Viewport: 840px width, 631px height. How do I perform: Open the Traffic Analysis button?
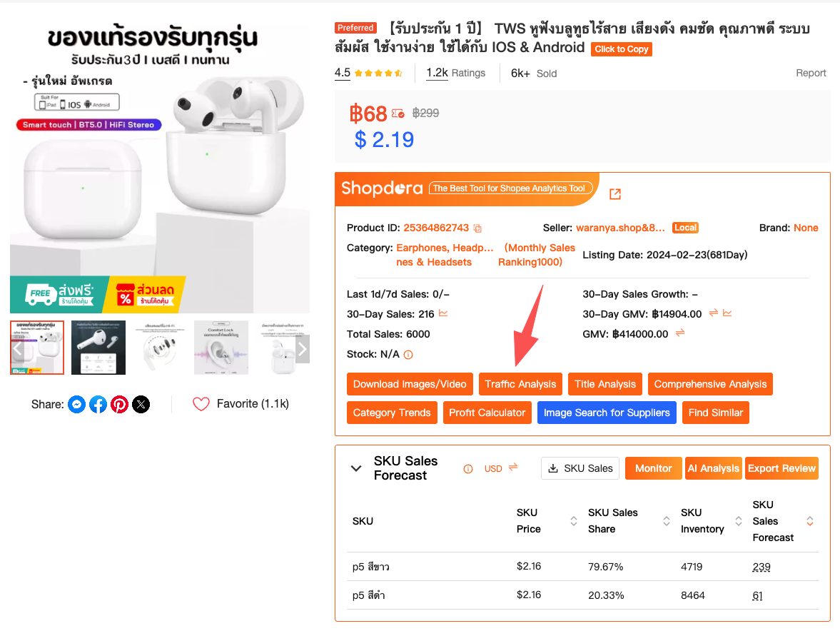tap(520, 384)
